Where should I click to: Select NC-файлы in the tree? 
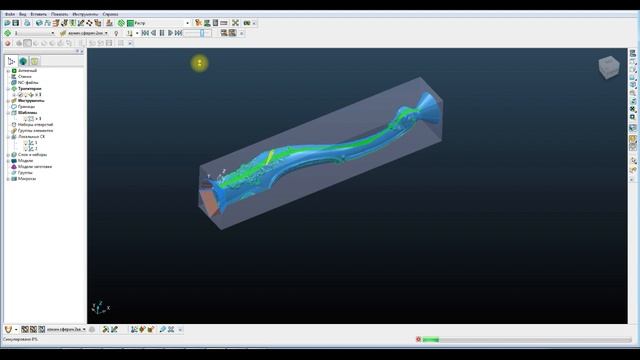tap(28, 82)
